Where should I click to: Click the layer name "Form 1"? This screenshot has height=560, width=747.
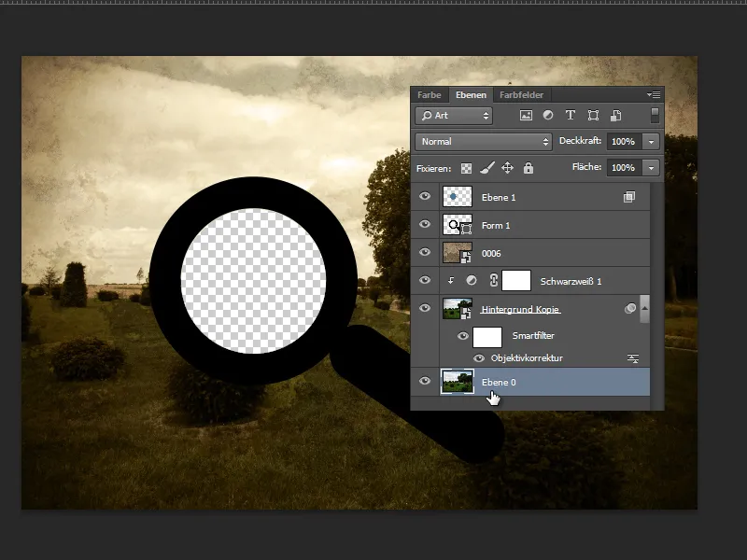496,225
